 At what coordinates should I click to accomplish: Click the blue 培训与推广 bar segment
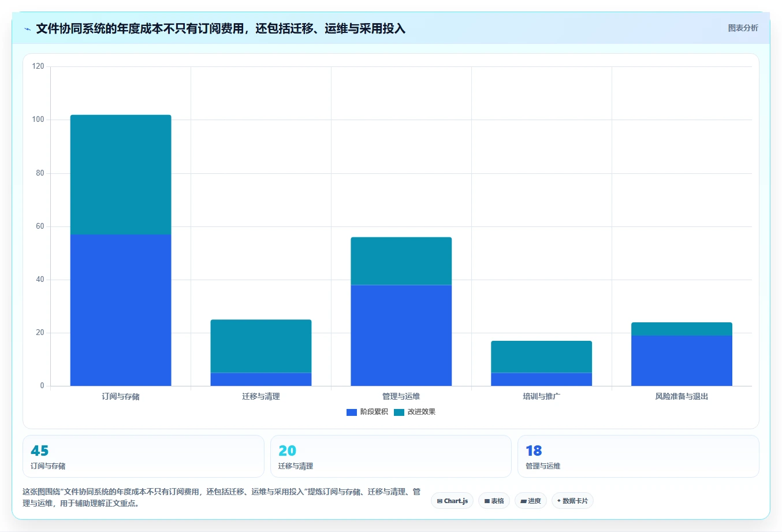(x=542, y=380)
